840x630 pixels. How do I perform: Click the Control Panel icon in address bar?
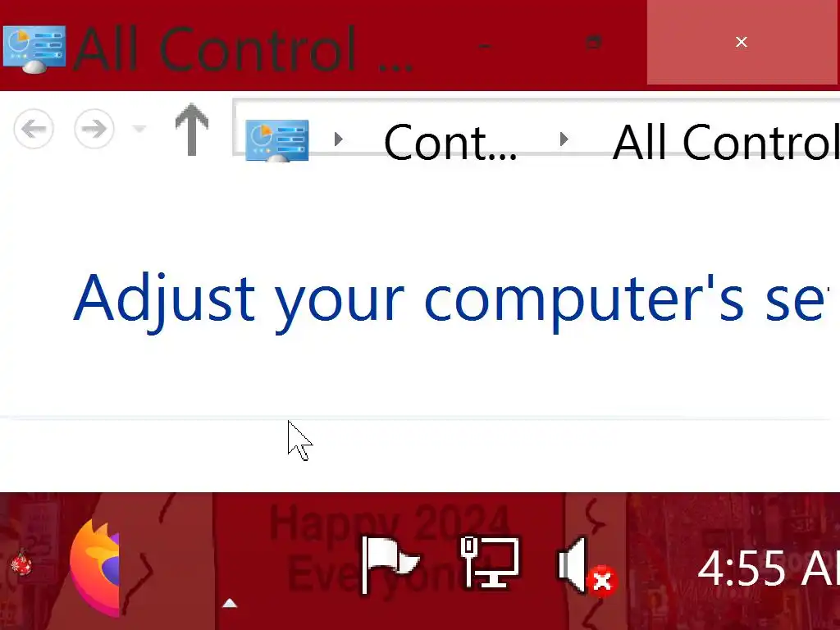click(x=277, y=139)
